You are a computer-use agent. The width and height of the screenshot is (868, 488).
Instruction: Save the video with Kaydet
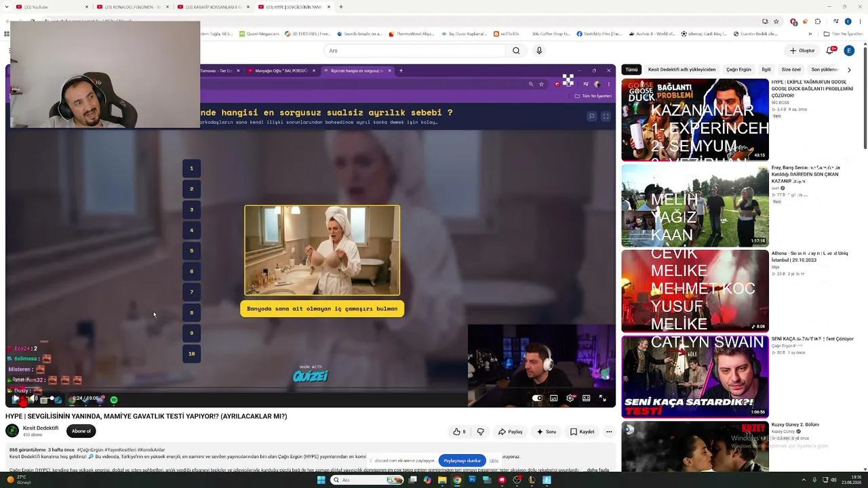tap(582, 432)
